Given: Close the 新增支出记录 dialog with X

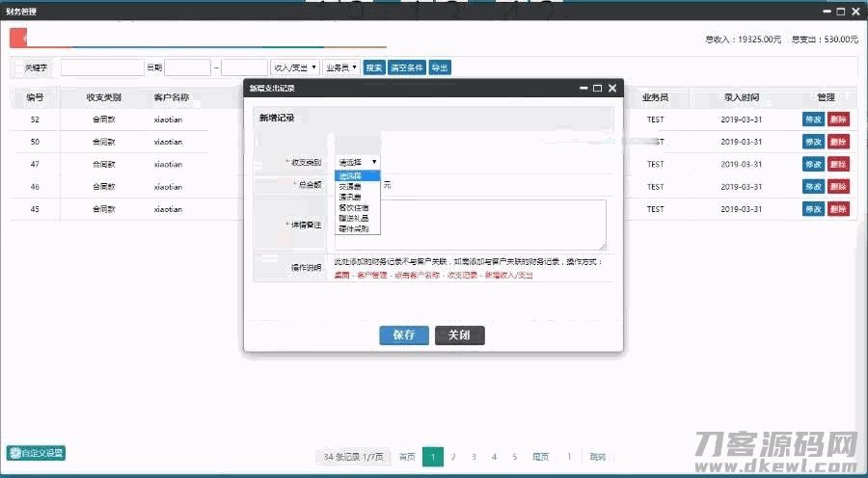Looking at the screenshot, I should pyautogui.click(x=611, y=88).
